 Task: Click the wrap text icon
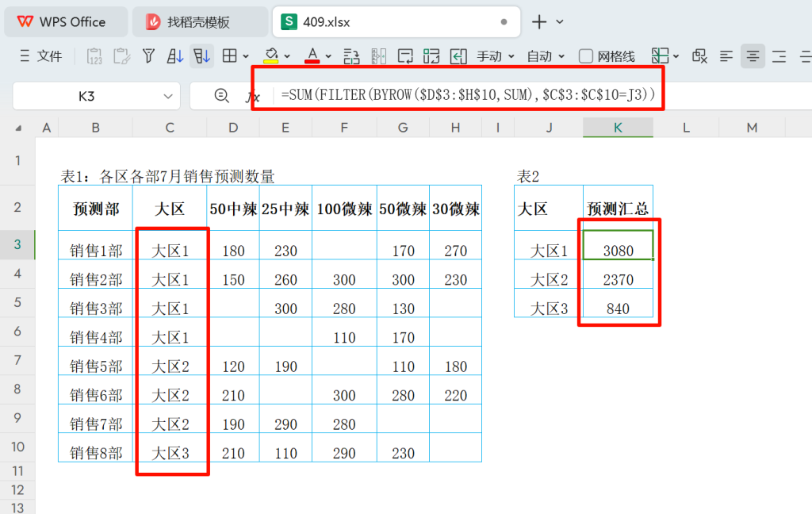[x=405, y=56]
